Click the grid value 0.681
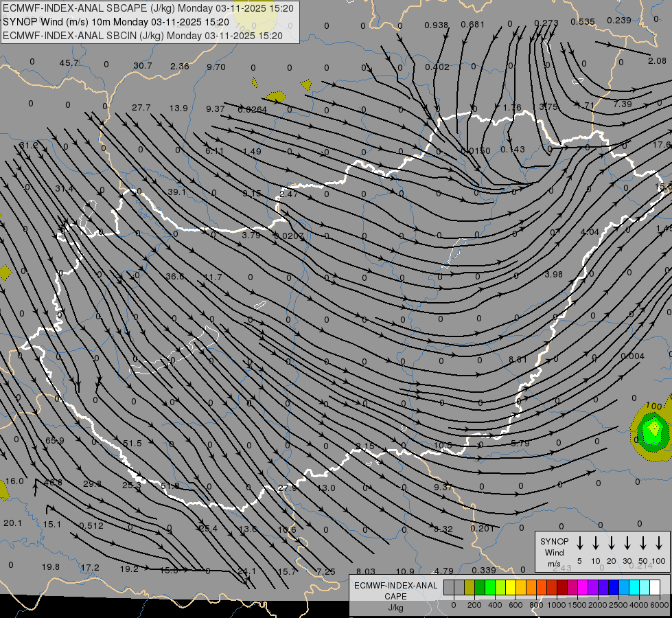The height and width of the screenshot is (618, 672). (x=472, y=25)
